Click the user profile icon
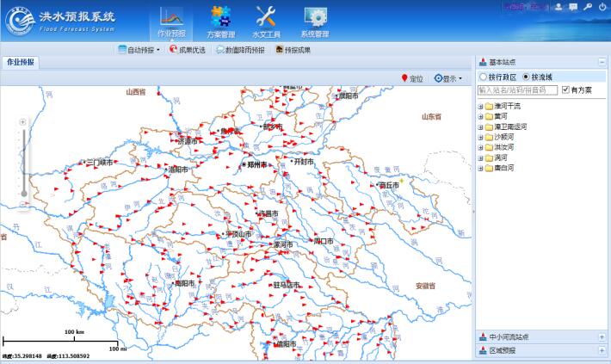The height and width of the screenshot is (364, 611). tap(559, 7)
